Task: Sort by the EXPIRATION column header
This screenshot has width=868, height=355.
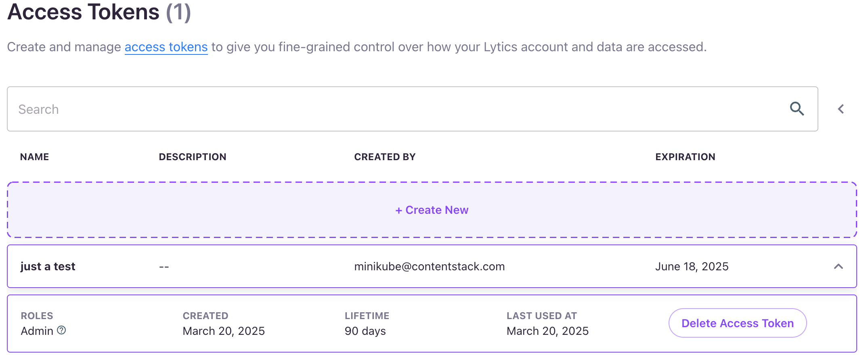Action: [685, 157]
